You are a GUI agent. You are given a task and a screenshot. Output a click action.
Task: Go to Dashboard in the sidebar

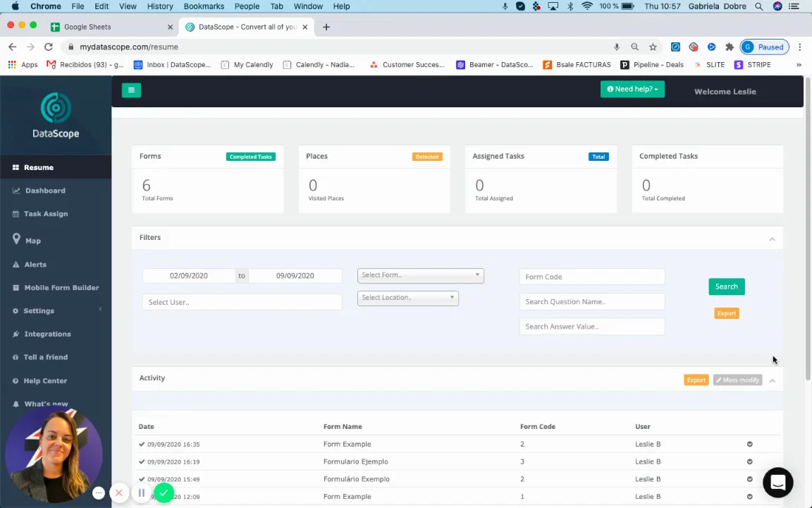point(45,190)
